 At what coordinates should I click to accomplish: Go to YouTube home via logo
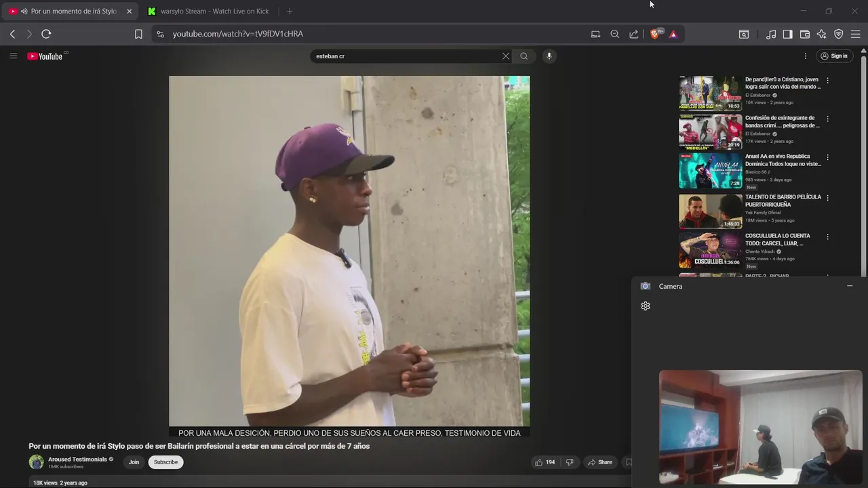click(46, 56)
